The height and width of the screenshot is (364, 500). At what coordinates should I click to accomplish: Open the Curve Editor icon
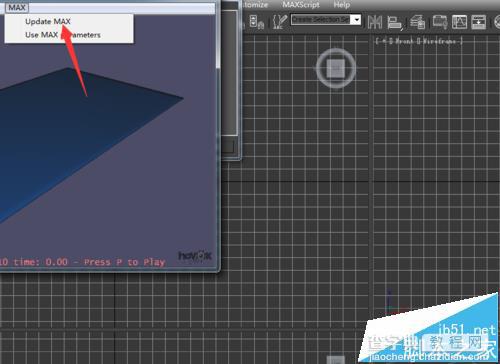(459, 22)
